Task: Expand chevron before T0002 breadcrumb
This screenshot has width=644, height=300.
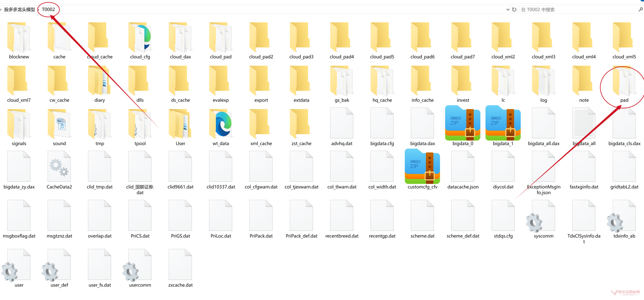Action: (38, 10)
